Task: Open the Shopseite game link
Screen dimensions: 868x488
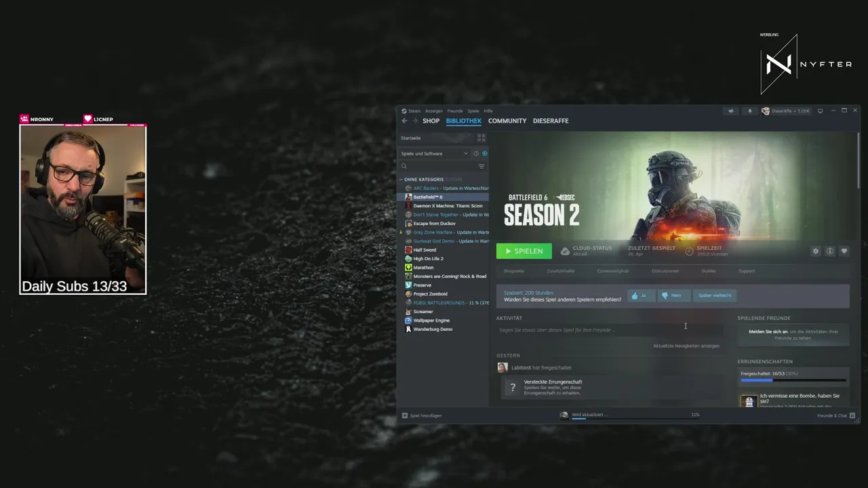Action: coord(514,270)
